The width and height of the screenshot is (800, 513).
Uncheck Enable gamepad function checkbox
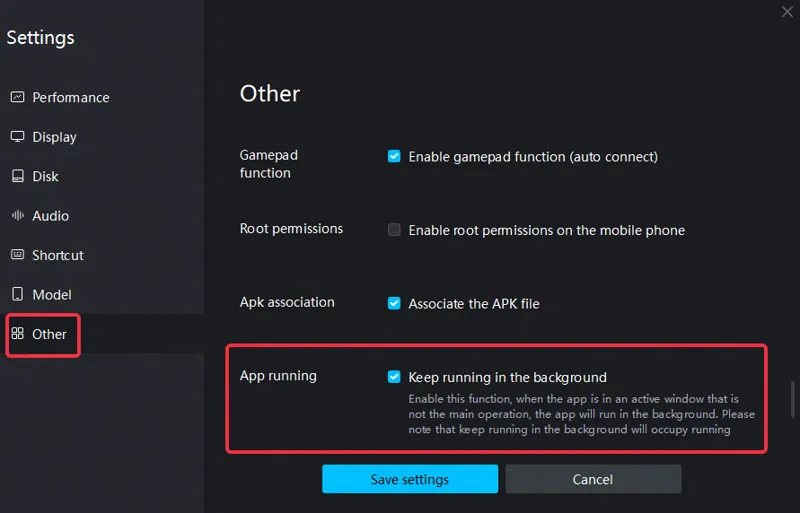pos(394,156)
